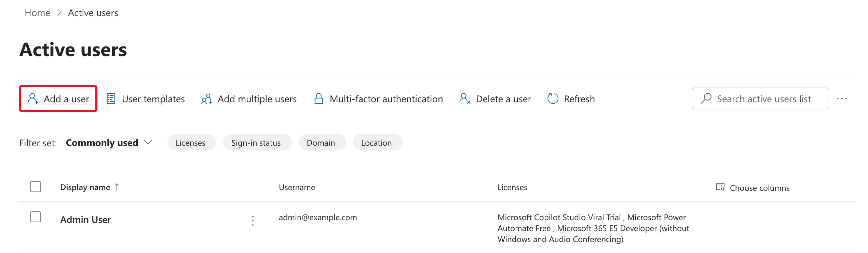The height and width of the screenshot is (253, 868).
Task: Click the Choose columns table icon
Action: click(x=720, y=187)
